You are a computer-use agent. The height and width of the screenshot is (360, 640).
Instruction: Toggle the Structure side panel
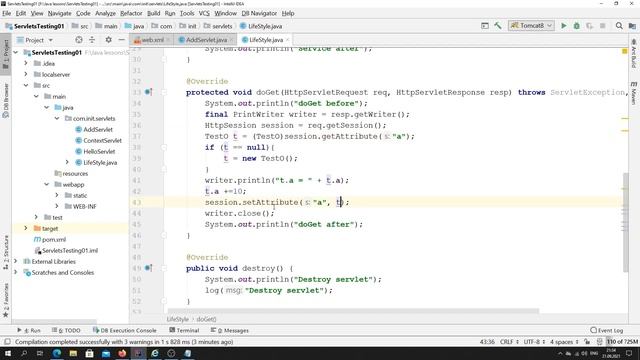[6, 252]
